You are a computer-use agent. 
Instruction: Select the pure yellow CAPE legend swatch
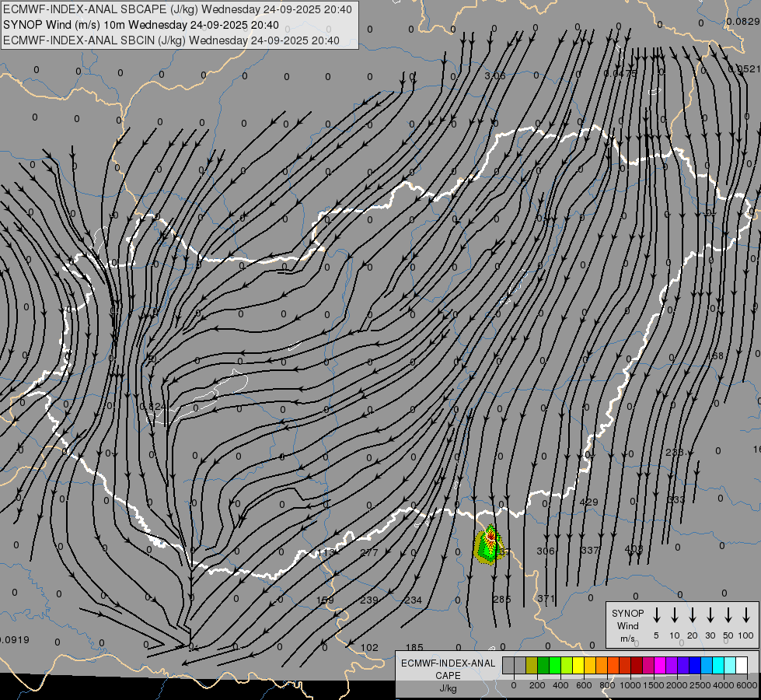point(578,666)
